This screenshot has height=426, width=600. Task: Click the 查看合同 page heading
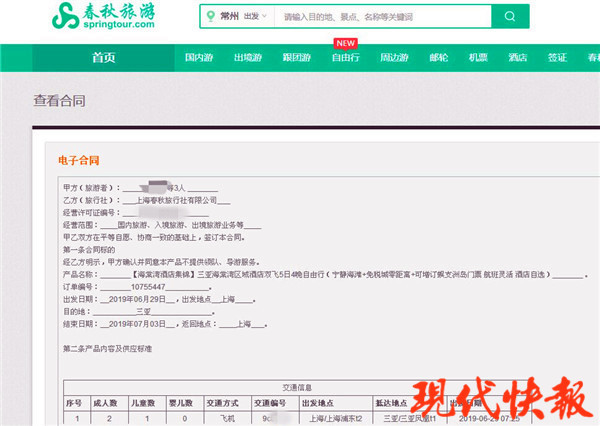click(x=59, y=100)
